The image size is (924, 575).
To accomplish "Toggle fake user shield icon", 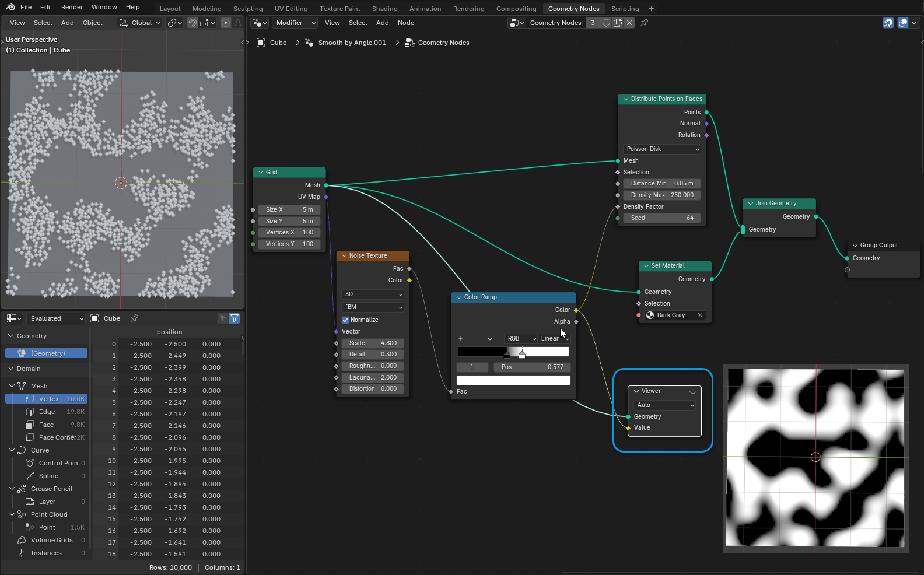I will pyautogui.click(x=606, y=23).
